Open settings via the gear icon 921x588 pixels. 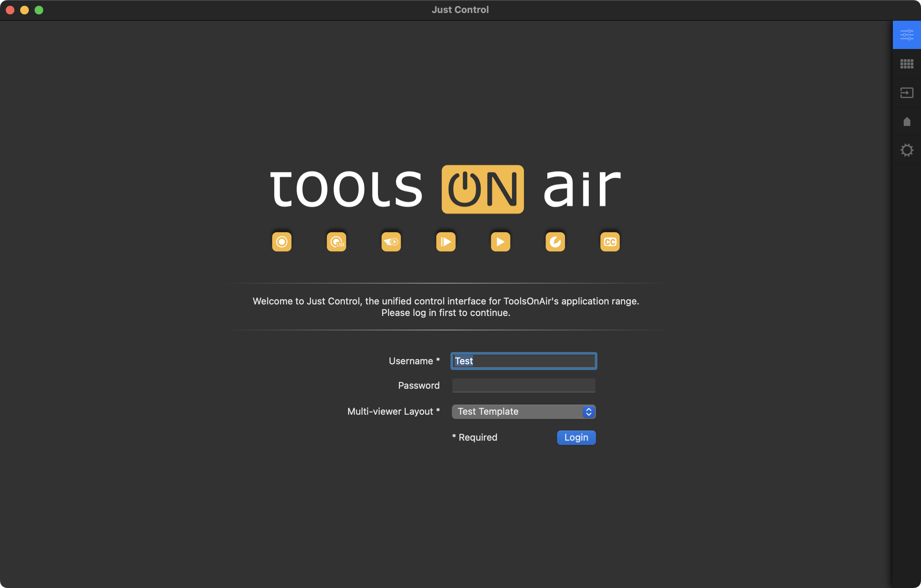pyautogui.click(x=907, y=150)
